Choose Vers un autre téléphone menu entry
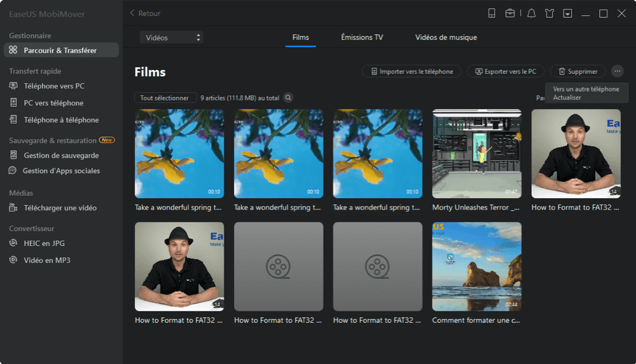Image resolution: width=636 pixels, height=364 pixels. [586, 90]
